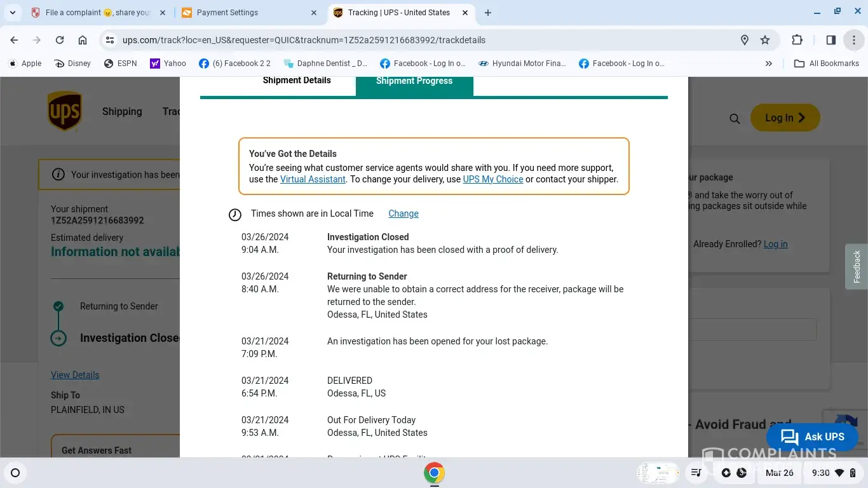Open the Virtual Assistant link

click(x=313, y=179)
